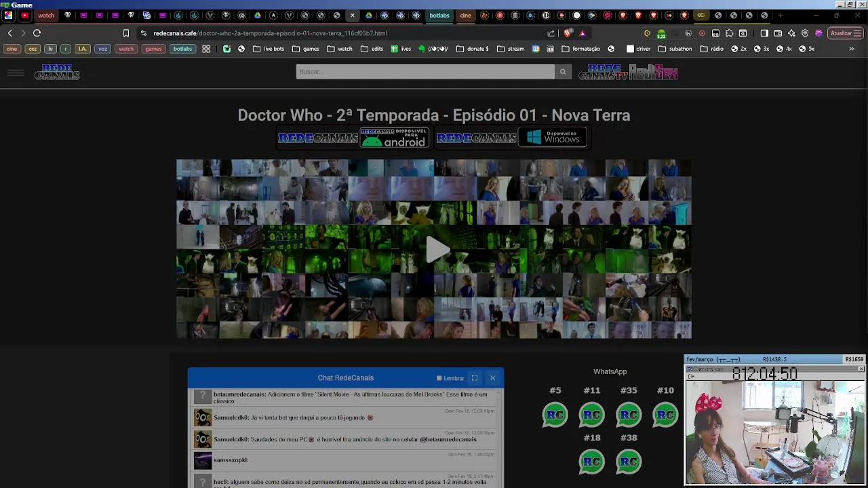Close the Chat RedeCanais panel
The width and height of the screenshot is (868, 488).
point(493,378)
